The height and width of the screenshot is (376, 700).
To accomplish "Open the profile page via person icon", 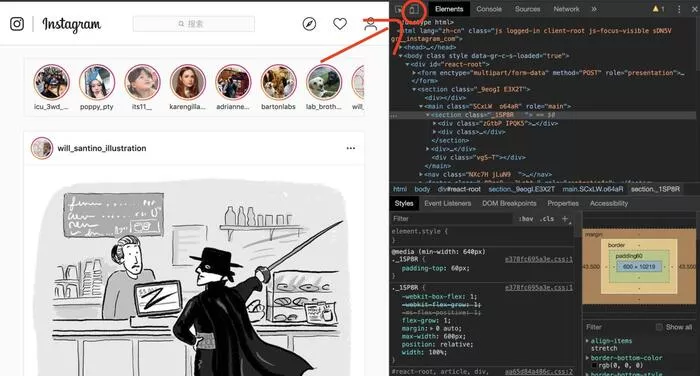I will pos(370,24).
